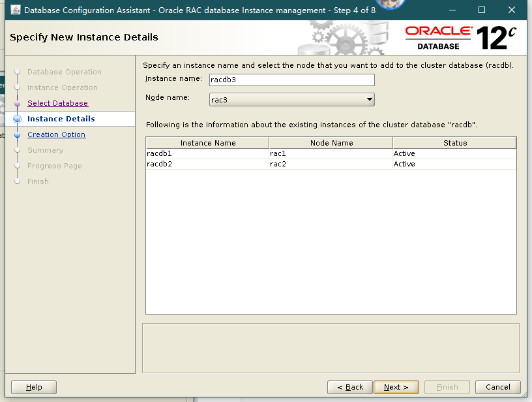The height and width of the screenshot is (402, 532).
Task: Select the racdb1 instance cell
Action: [207, 153]
